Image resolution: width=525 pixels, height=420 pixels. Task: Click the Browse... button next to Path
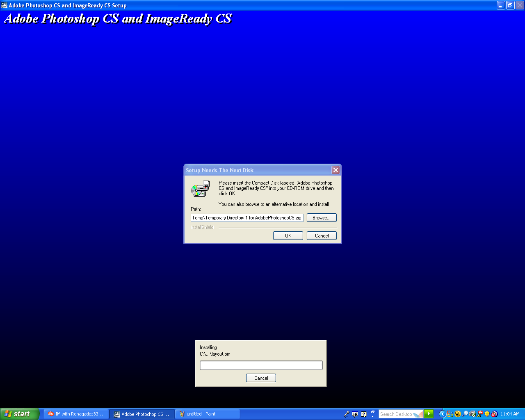click(x=322, y=217)
